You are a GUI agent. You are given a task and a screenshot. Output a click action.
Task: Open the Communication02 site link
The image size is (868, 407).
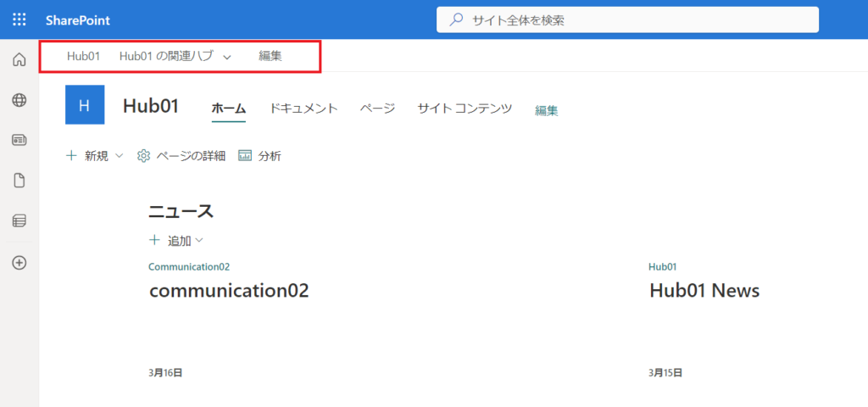click(189, 266)
